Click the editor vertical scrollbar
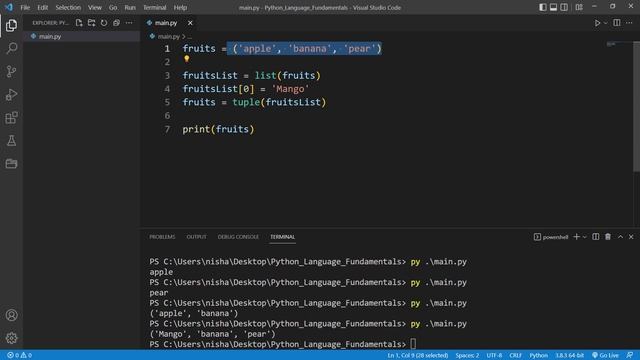 pos(636,107)
